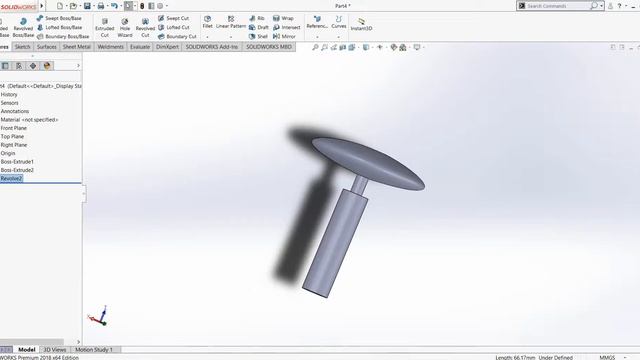Viewport: 640px width, 360px height.
Task: Click the Linear Pattern tool
Action: [231, 22]
